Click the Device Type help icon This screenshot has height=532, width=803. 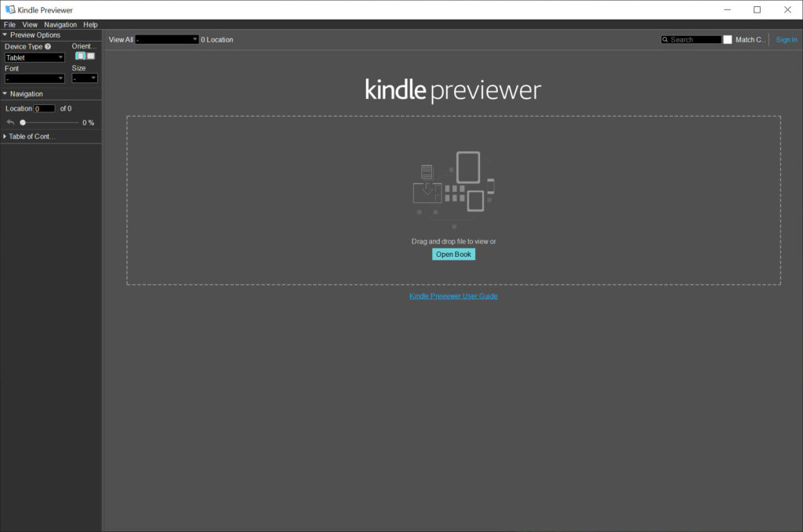(x=48, y=46)
